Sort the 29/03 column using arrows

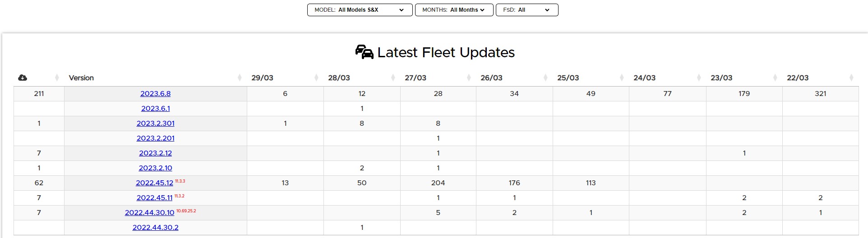316,78
